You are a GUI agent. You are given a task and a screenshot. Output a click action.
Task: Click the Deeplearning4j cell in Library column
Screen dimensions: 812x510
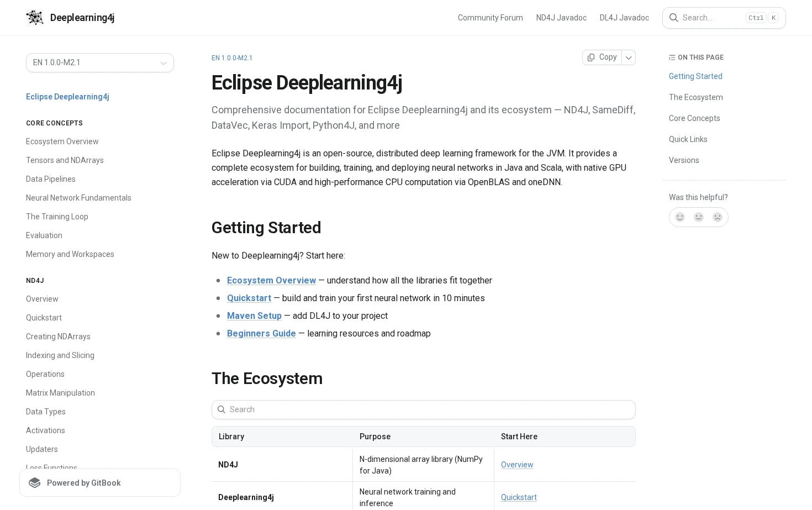282,497
